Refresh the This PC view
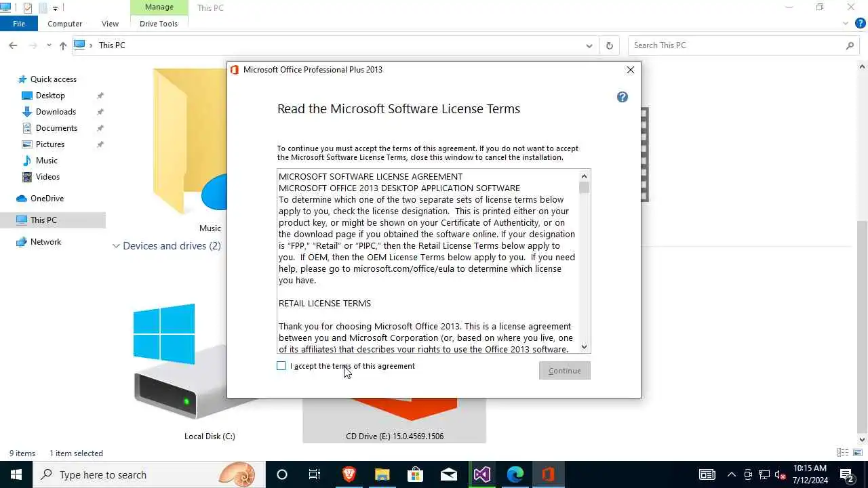Screen dimensions: 868x488 pos(609,45)
